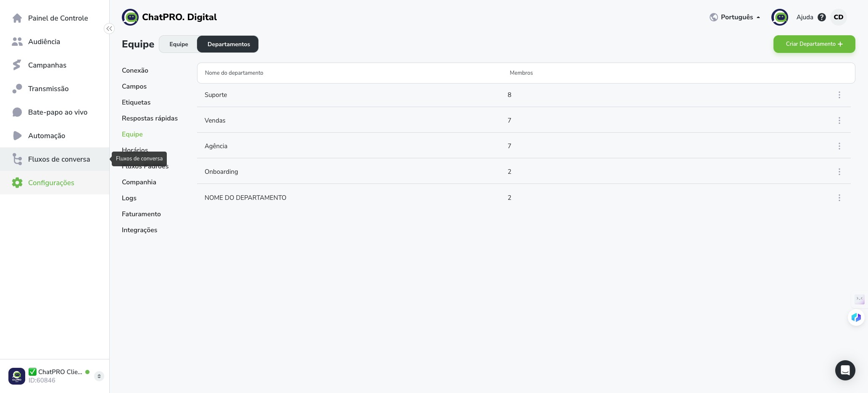This screenshot has width=868, height=393.
Task: Open Conexão settings section
Action: point(135,71)
